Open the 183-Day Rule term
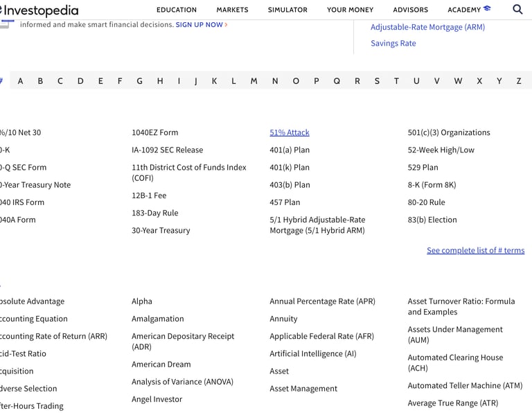 click(154, 213)
